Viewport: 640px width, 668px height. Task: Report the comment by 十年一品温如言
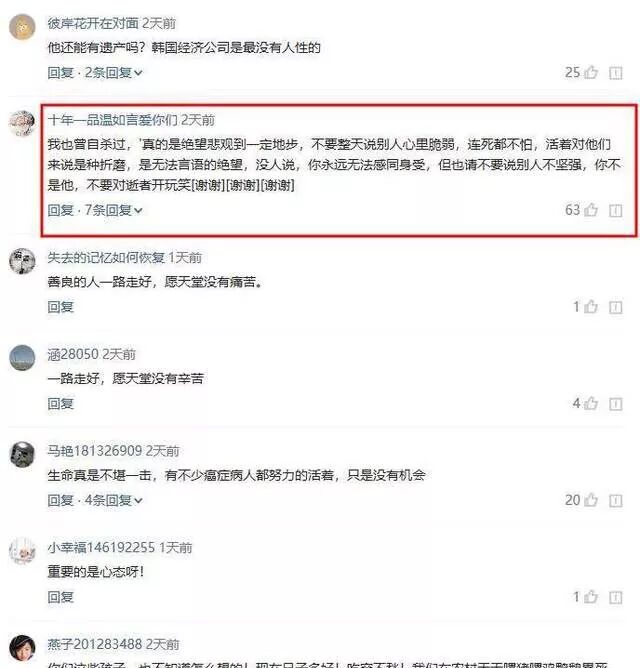pyautogui.click(x=616, y=210)
